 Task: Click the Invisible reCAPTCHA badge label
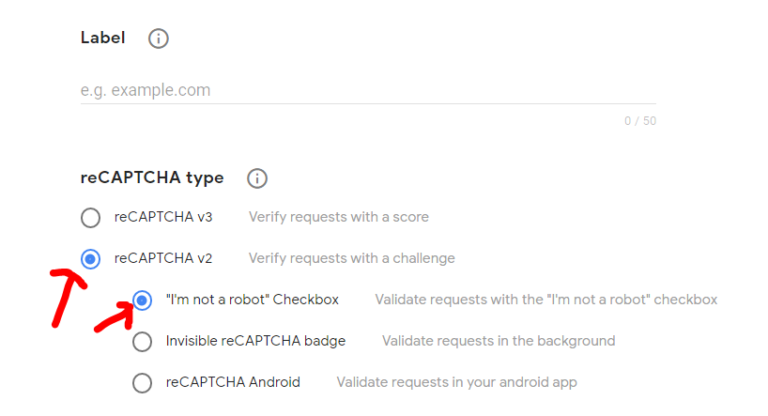click(256, 341)
